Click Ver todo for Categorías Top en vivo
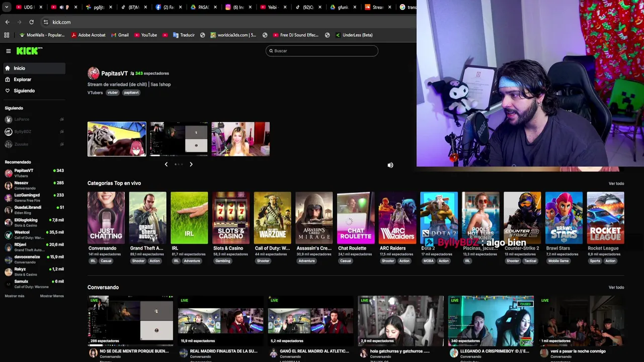The height and width of the screenshot is (362, 644). tap(616, 184)
